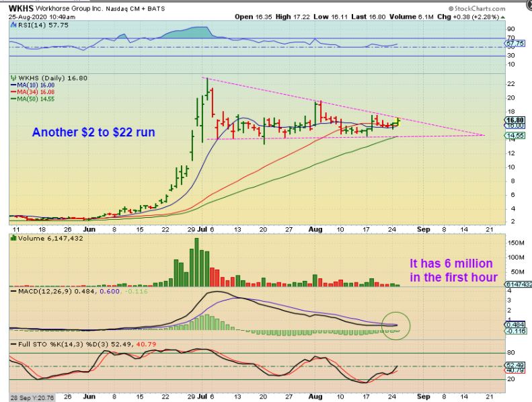
Task: Select the red MA(34) 16.08 legend entry
Action: 32,92
